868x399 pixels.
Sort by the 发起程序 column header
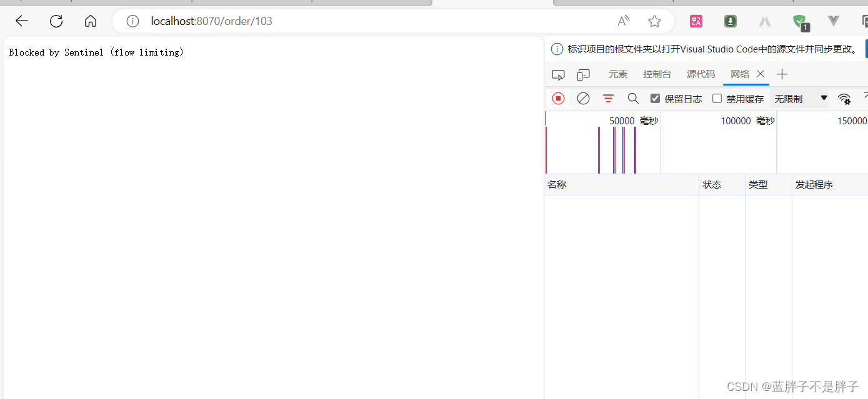click(x=830, y=185)
